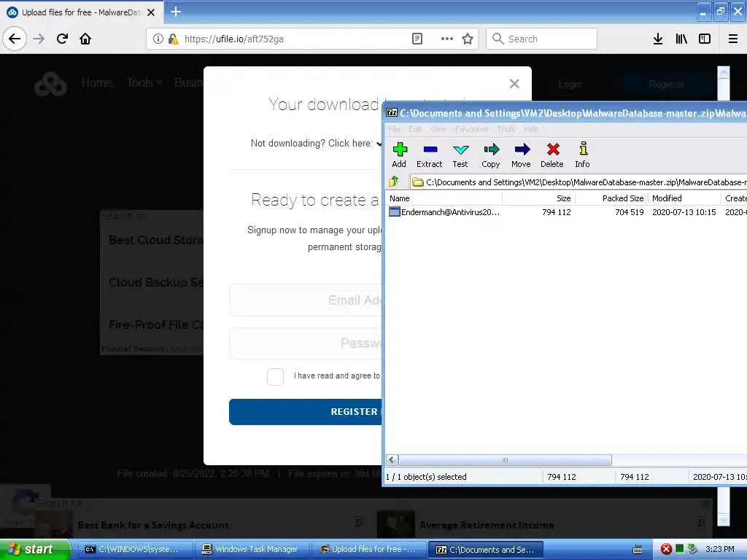
Task: Close the ufile.io download dialog
Action: pos(514,84)
